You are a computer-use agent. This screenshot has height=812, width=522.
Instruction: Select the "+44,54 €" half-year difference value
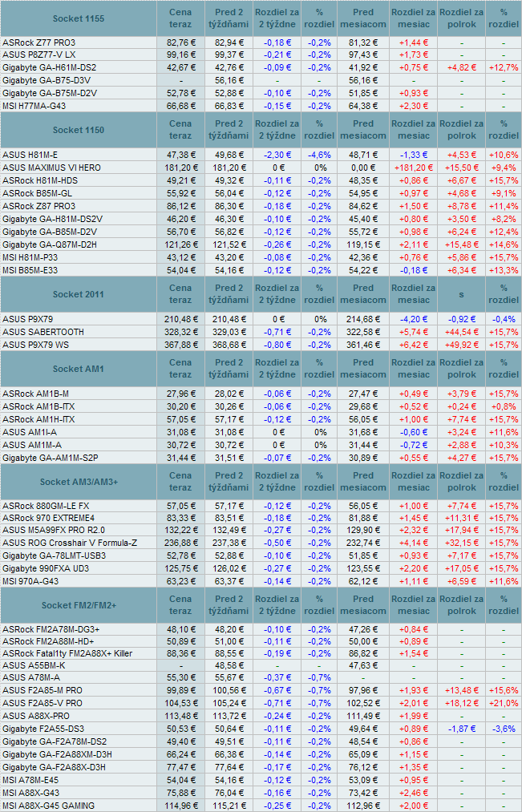pyautogui.click(x=461, y=332)
